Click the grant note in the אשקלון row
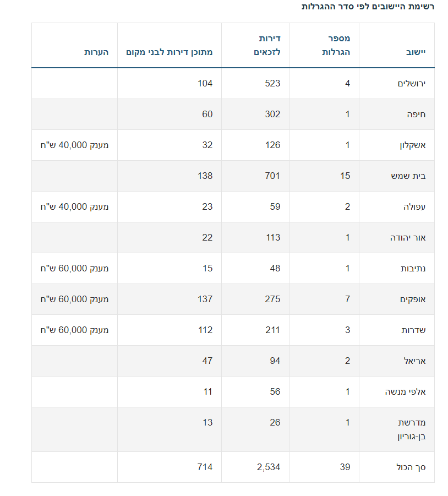Screen dimensions: 448x496 (74, 145)
